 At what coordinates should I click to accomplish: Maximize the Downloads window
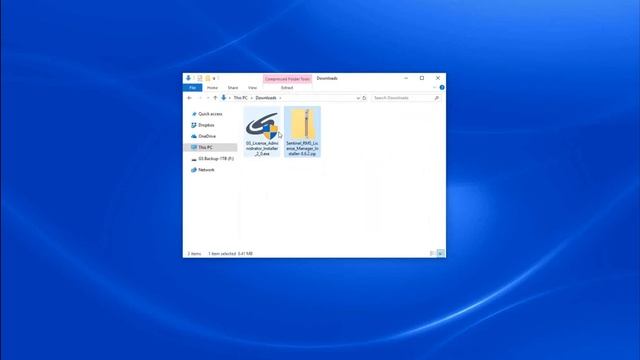(x=422, y=78)
